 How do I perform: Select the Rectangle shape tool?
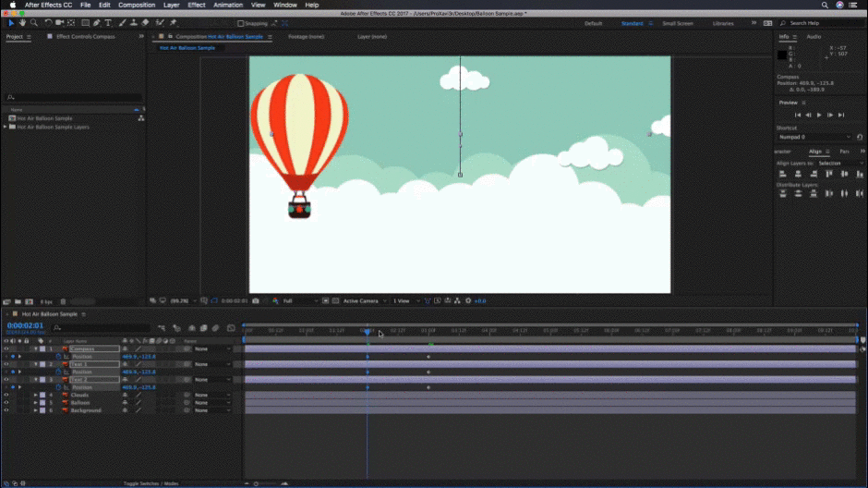point(85,23)
